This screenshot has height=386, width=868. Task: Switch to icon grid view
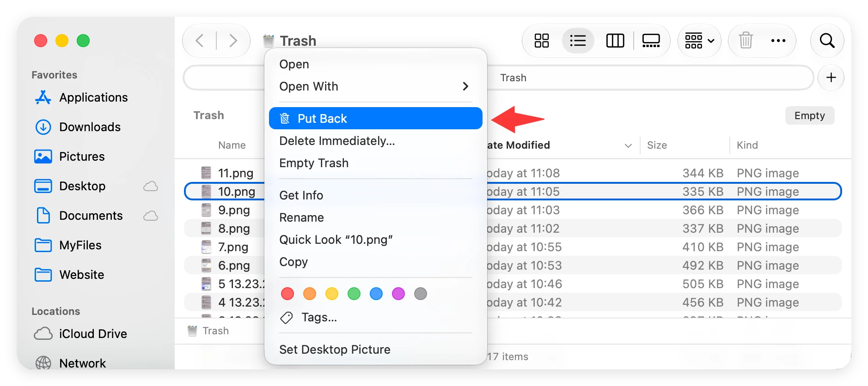click(541, 41)
